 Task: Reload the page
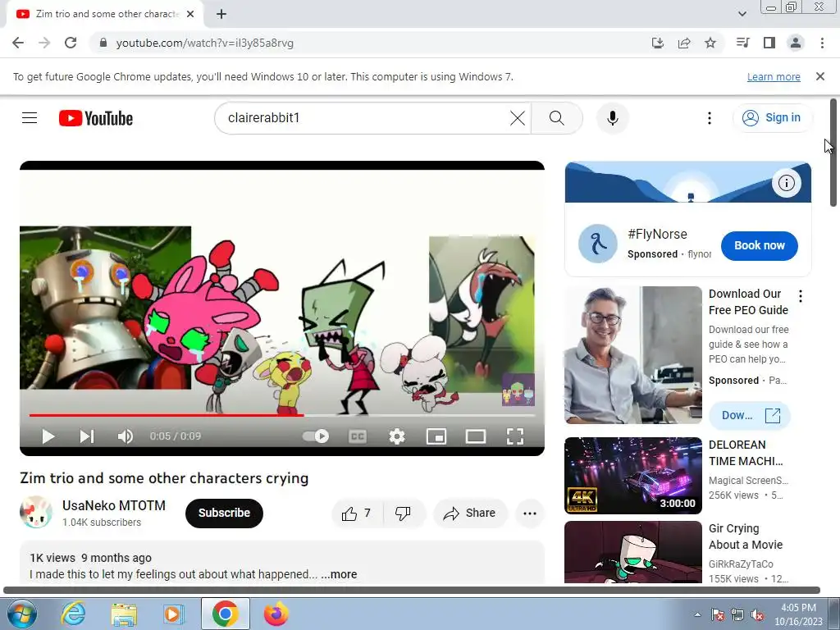pyautogui.click(x=71, y=43)
